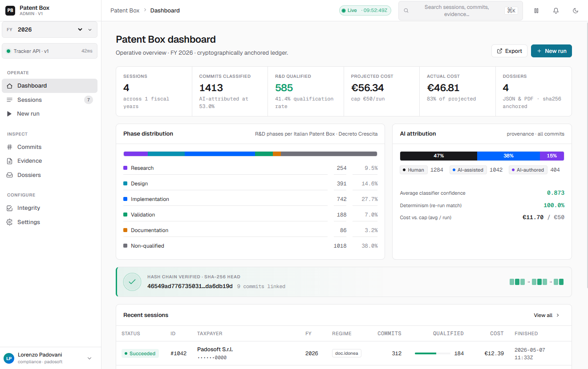This screenshot has width=588, height=369.
Task: Click the Validation phase row
Action: pyautogui.click(x=250, y=215)
